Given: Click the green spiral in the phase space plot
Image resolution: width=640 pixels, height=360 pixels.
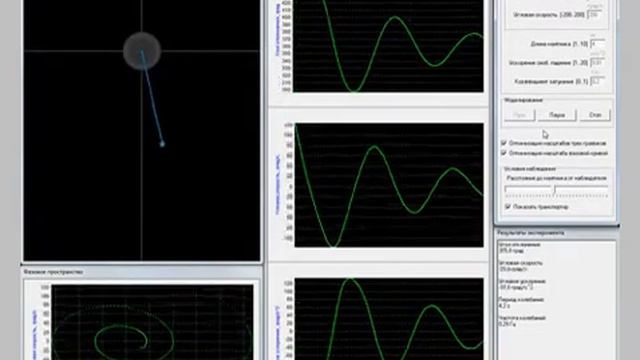Looking at the screenshot, I should click(x=121, y=340).
